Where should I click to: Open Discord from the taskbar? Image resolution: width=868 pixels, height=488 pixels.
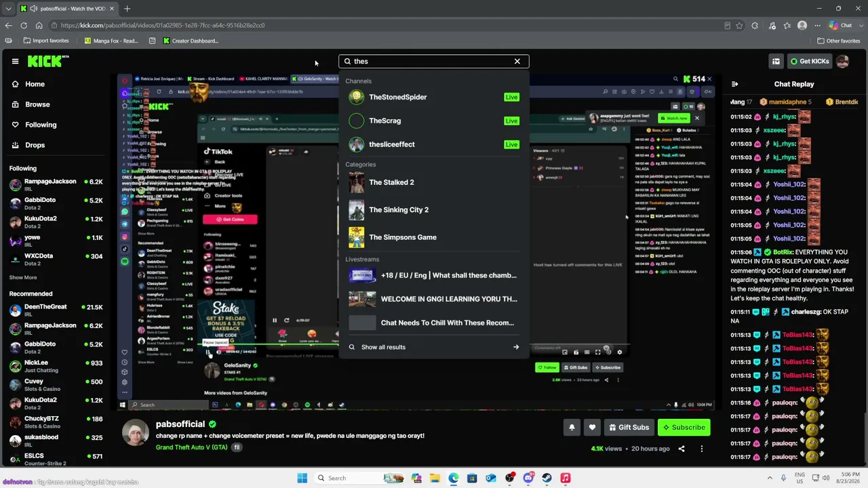click(x=528, y=479)
